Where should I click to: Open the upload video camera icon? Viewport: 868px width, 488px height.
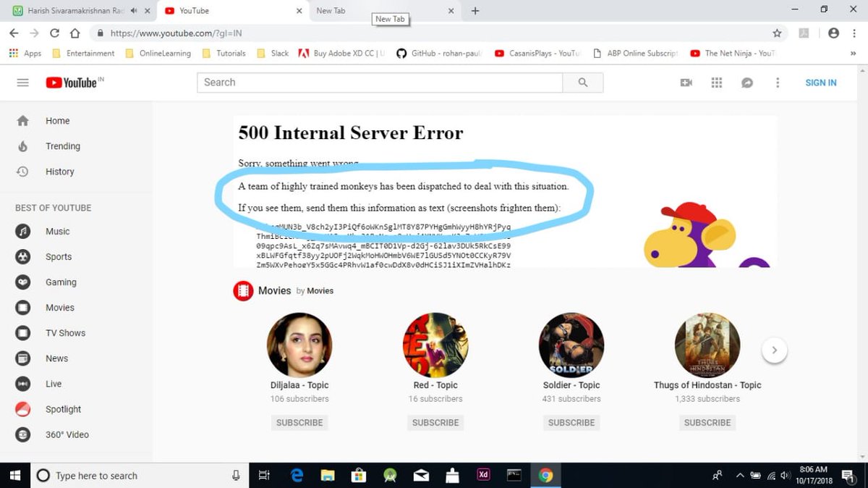coord(686,83)
